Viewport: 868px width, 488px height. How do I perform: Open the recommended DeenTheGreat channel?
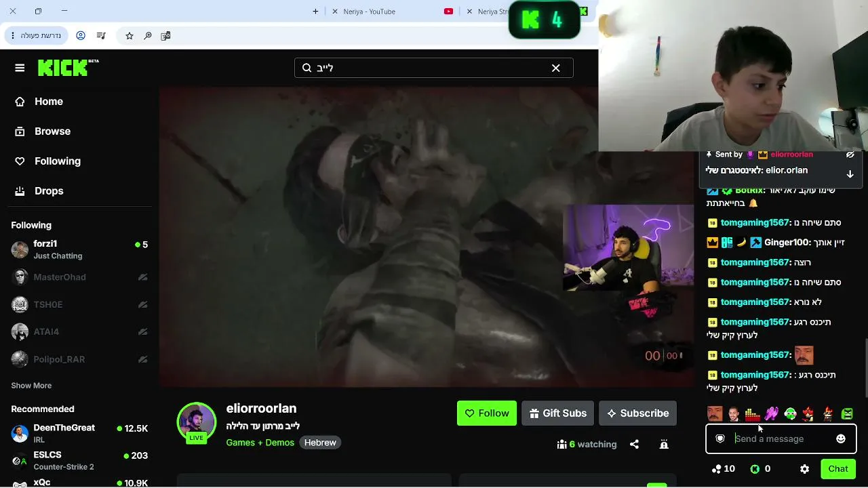point(79,434)
